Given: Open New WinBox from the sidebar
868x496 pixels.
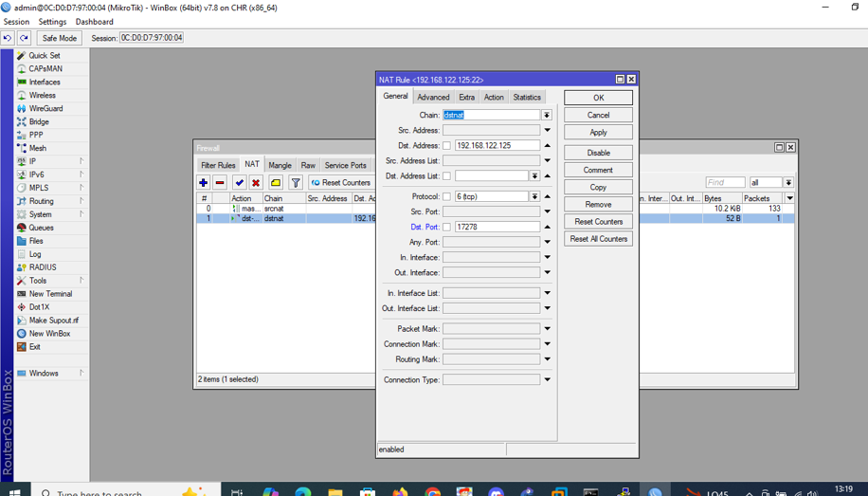Looking at the screenshot, I should click(x=49, y=334).
